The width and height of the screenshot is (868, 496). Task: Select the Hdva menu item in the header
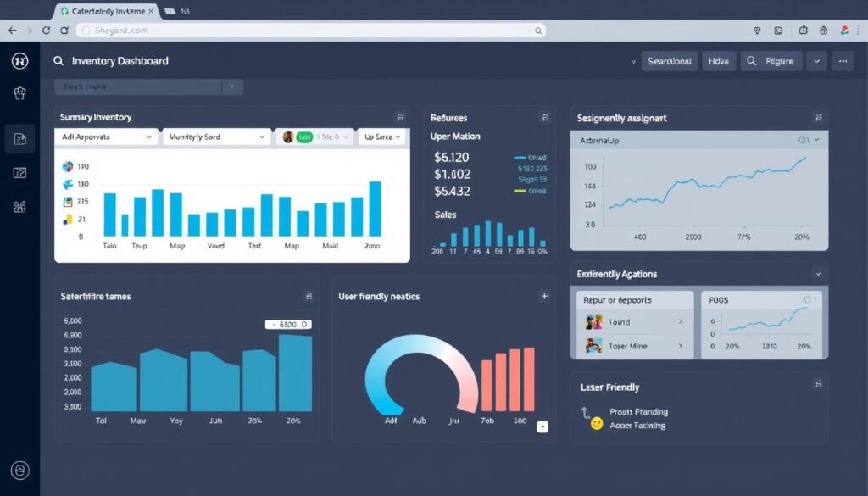pos(719,60)
